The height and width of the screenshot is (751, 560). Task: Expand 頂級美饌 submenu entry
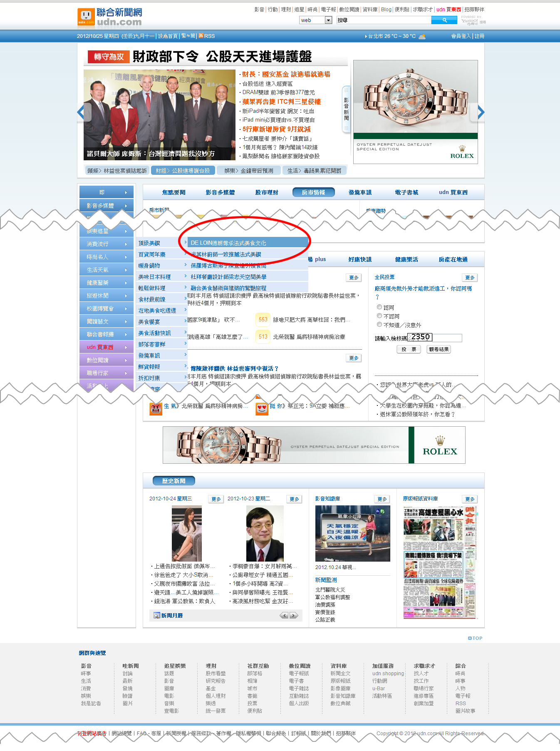click(x=161, y=243)
